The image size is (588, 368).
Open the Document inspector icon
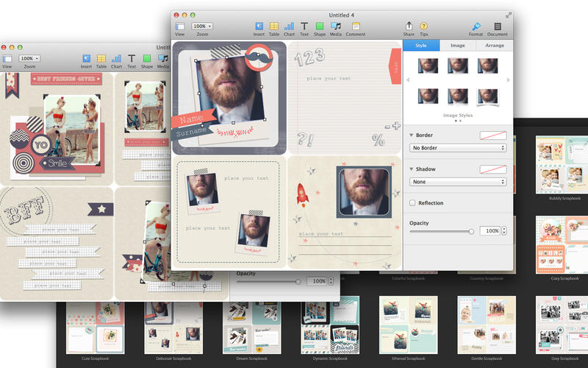coord(498,26)
